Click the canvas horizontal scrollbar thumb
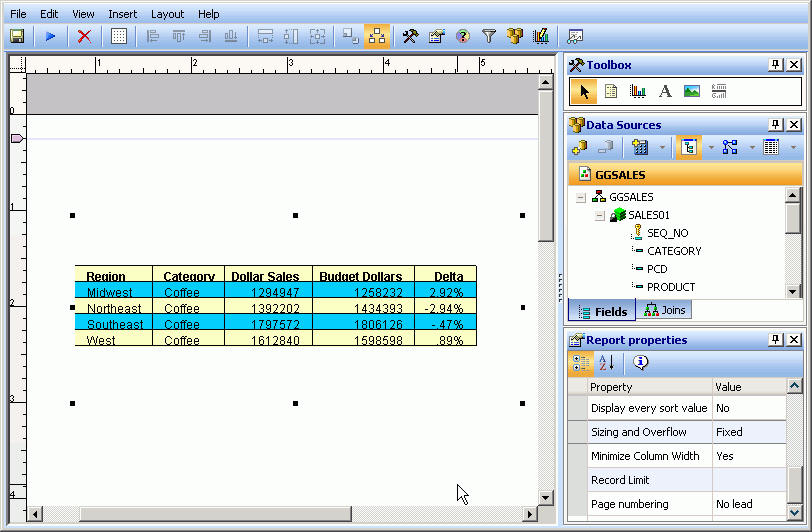 [215, 514]
